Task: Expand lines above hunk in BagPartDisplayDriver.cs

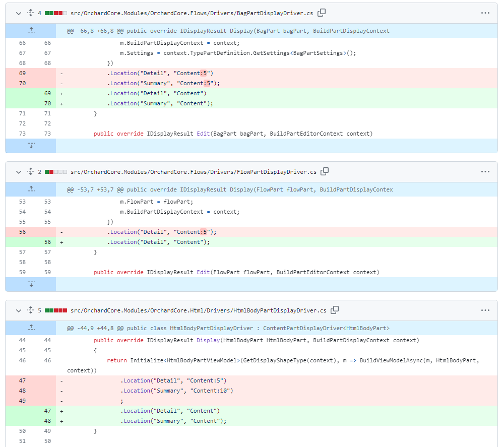Action: click(31, 31)
